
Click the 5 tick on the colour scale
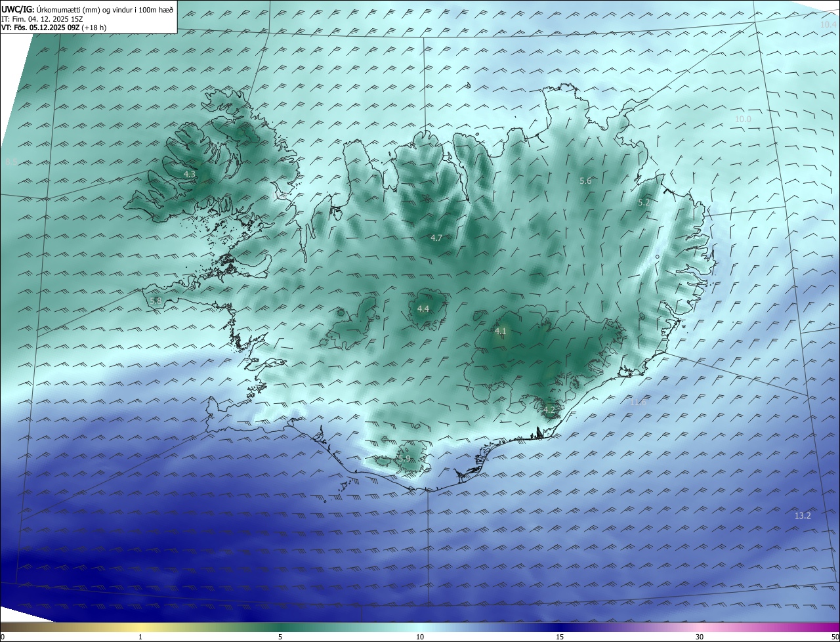(280, 637)
